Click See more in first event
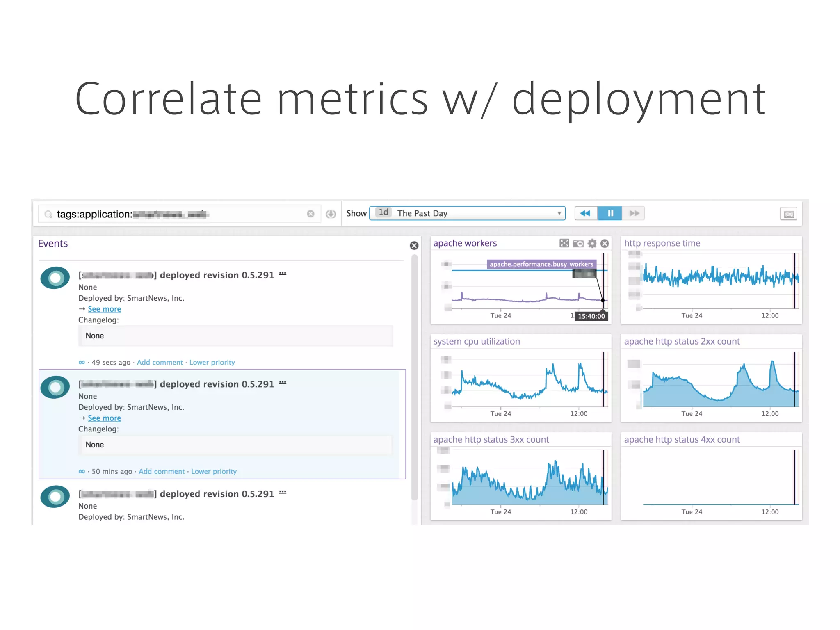The width and height of the screenshot is (840, 630). point(104,309)
